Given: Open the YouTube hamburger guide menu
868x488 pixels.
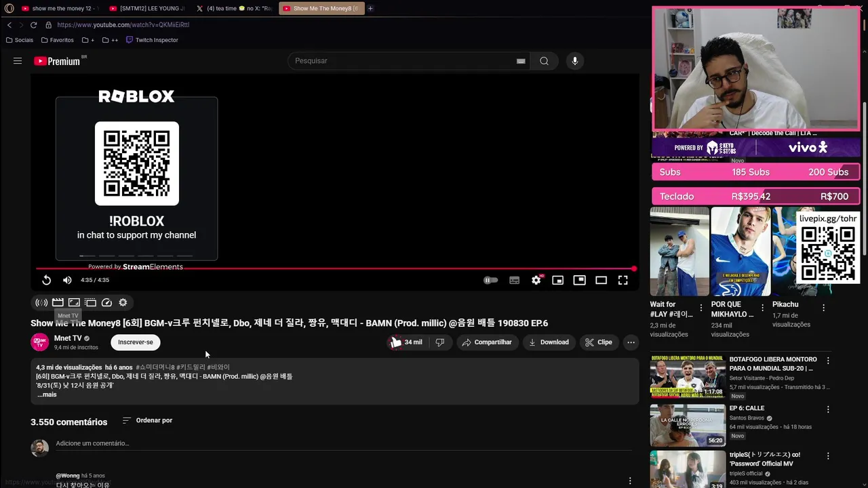Looking at the screenshot, I should point(18,61).
